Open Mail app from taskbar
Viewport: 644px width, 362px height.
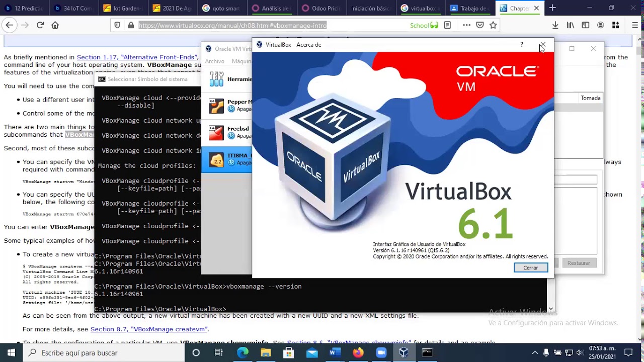[312, 352]
